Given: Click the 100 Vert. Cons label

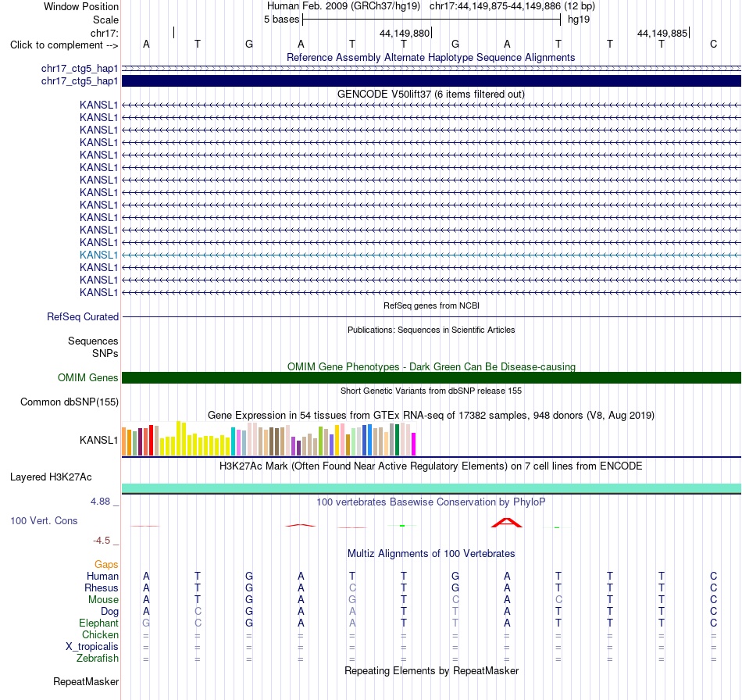Looking at the screenshot, I should (x=44, y=520).
